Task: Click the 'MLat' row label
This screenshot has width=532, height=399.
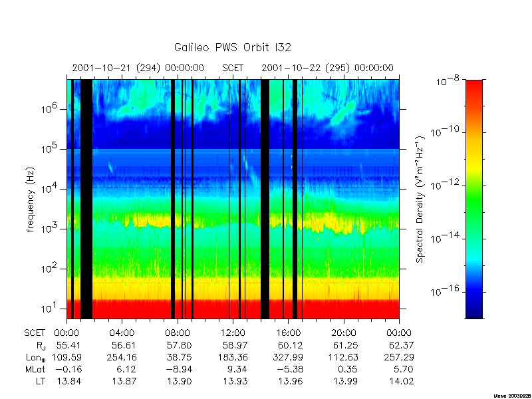Action: point(35,369)
